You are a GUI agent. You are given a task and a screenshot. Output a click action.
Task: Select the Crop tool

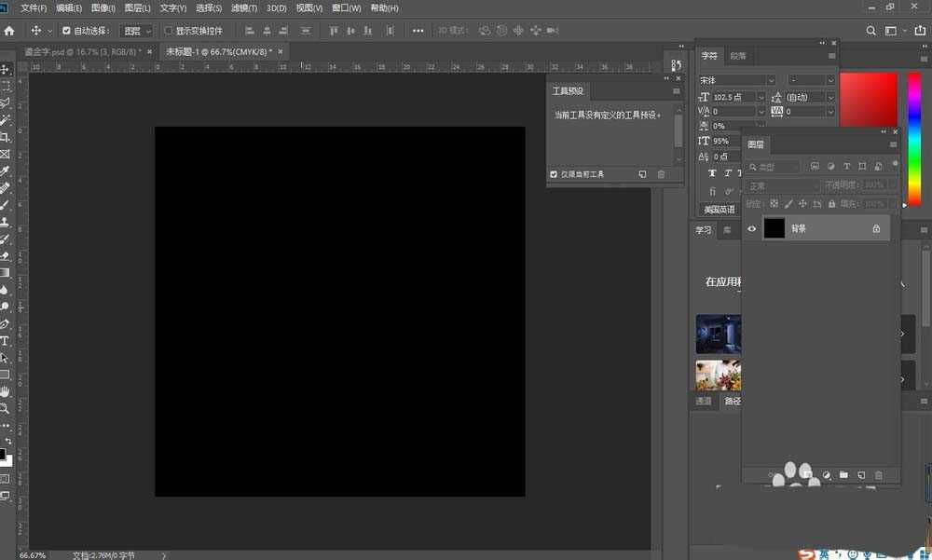pyautogui.click(x=7, y=137)
